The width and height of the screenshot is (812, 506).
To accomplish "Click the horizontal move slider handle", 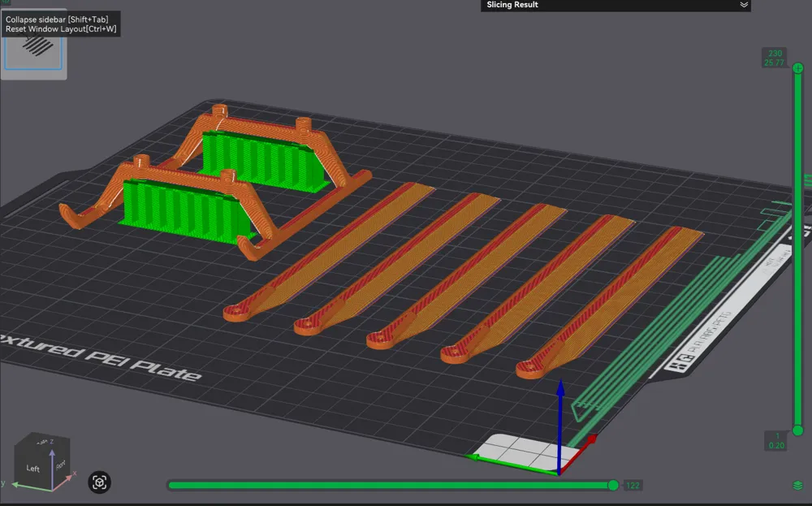I will pyautogui.click(x=613, y=485).
